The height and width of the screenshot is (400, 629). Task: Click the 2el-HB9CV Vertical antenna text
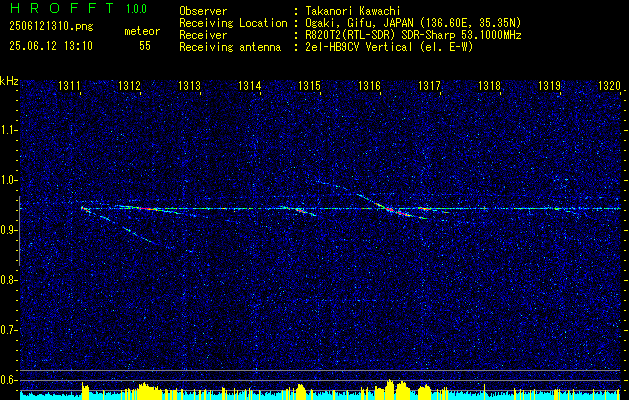click(x=389, y=47)
